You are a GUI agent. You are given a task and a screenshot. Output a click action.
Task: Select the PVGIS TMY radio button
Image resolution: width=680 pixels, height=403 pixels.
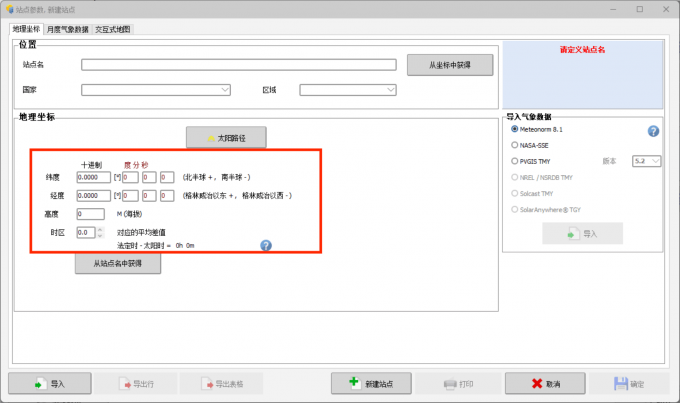tap(514, 161)
